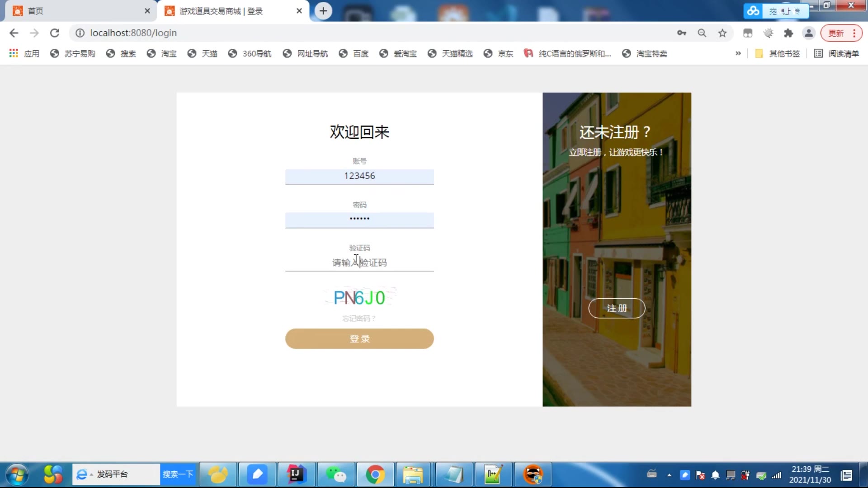
Task: Expand hidden bookmarks chevron
Action: [x=738, y=53]
